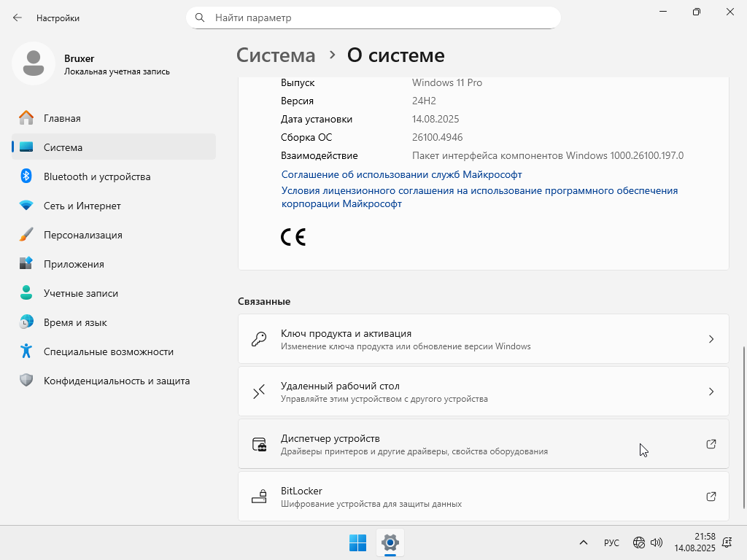Image resolution: width=747 pixels, height=560 pixels.
Task: Click the Bluetooth icon in sidebar
Action: pos(26,176)
